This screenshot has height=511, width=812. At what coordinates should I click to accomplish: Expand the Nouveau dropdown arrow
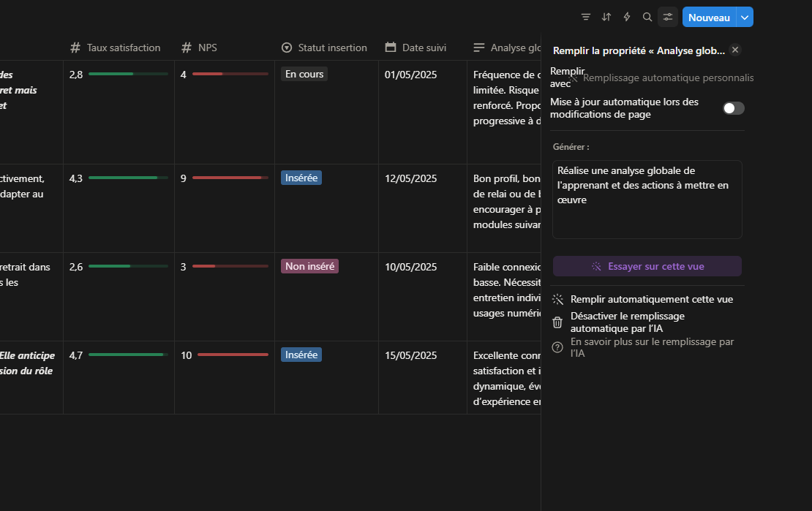tap(745, 17)
